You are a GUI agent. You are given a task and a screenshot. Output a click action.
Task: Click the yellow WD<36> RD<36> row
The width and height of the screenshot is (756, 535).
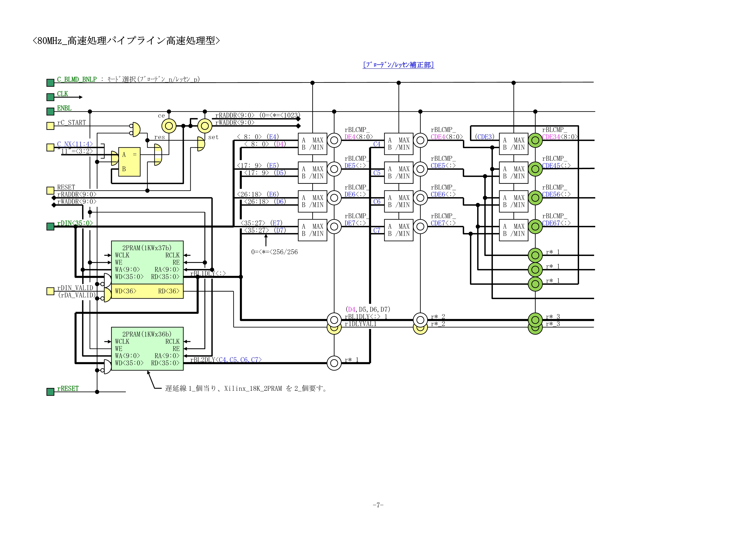[147, 291]
